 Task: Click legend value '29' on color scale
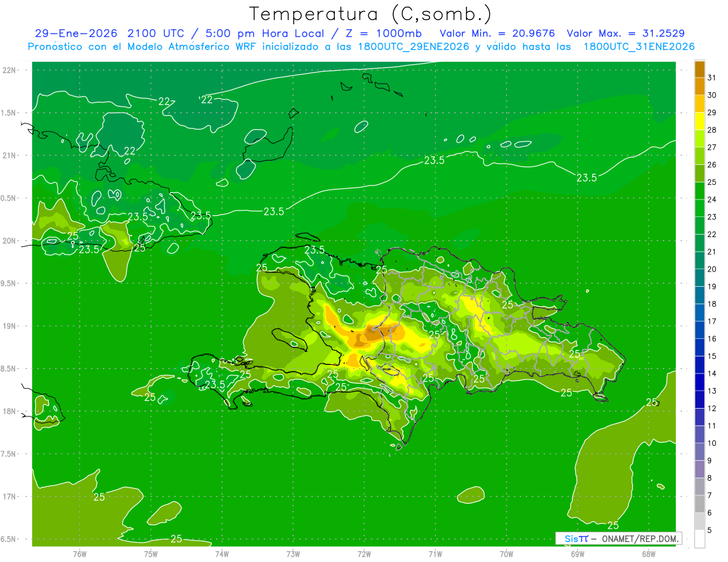pyautogui.click(x=712, y=113)
